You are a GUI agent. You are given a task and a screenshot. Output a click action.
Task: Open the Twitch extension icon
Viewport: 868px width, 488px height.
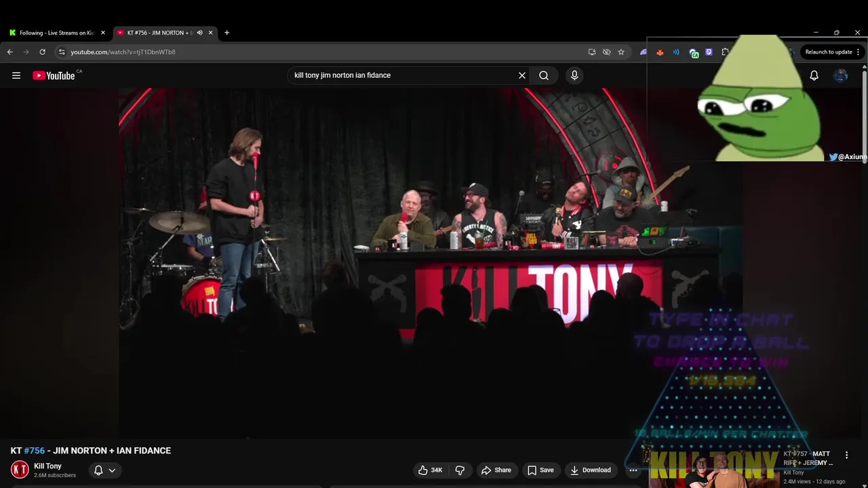point(709,52)
